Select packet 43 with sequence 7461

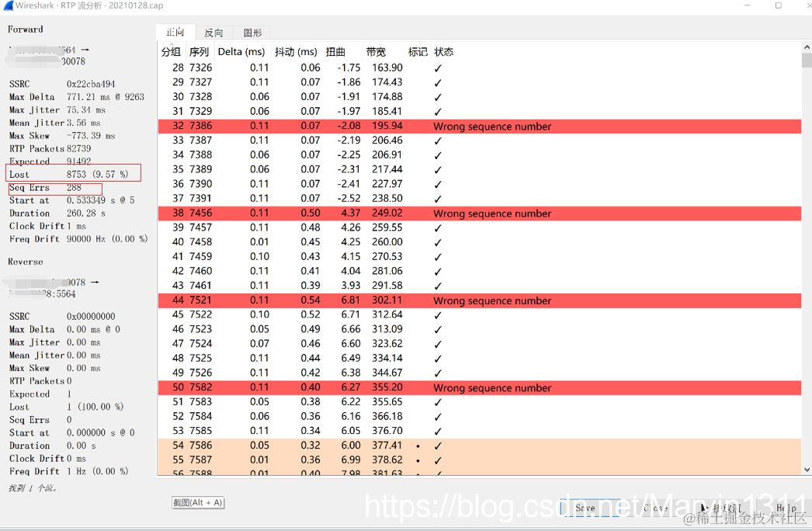click(480, 286)
